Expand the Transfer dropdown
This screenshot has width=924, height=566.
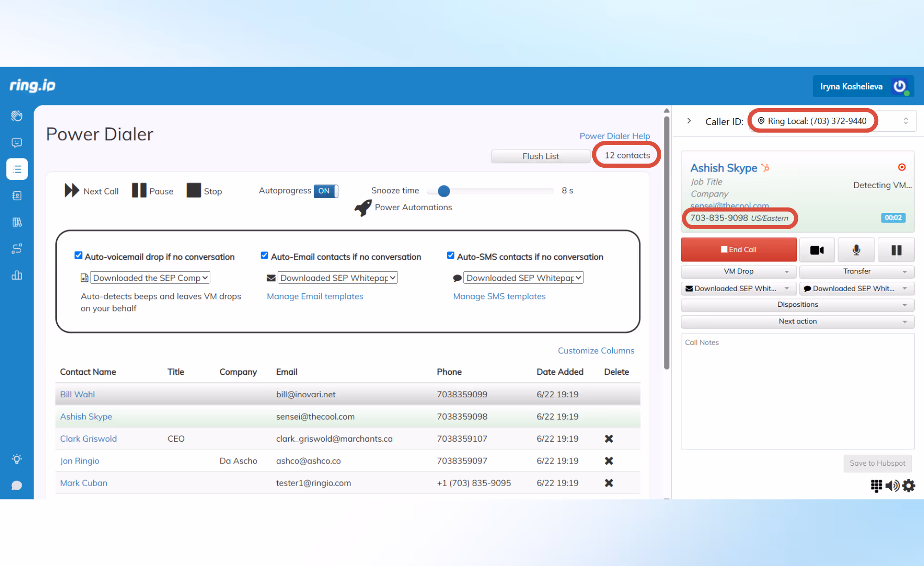[857, 271]
